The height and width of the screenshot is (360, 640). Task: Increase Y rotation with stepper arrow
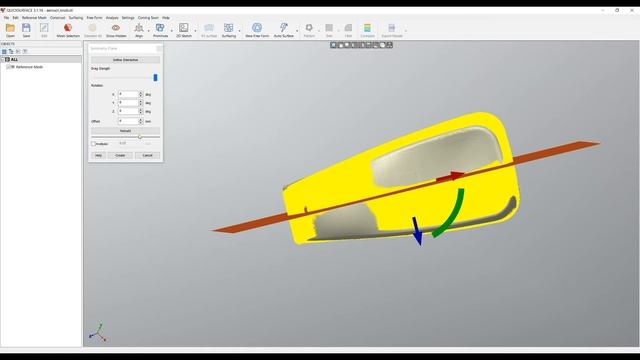141,102
